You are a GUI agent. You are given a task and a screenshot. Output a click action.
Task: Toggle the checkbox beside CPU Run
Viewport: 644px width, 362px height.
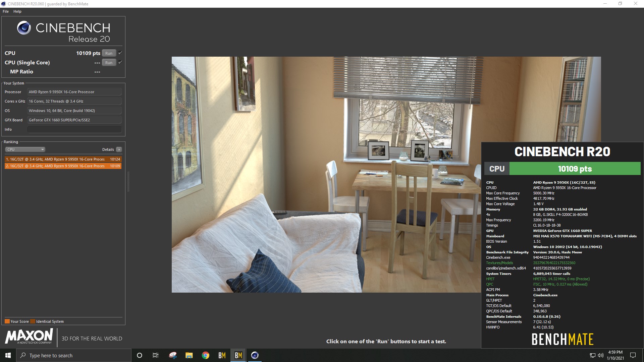tap(120, 53)
